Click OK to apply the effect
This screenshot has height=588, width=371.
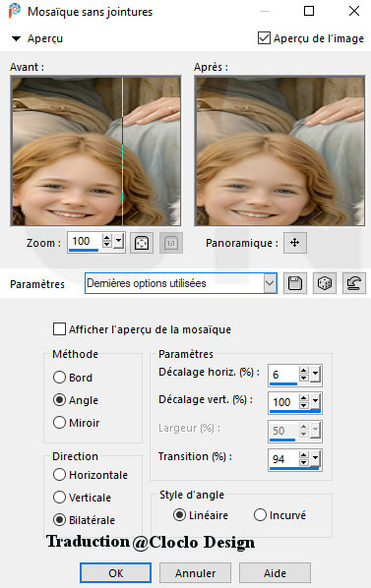pyautogui.click(x=115, y=573)
